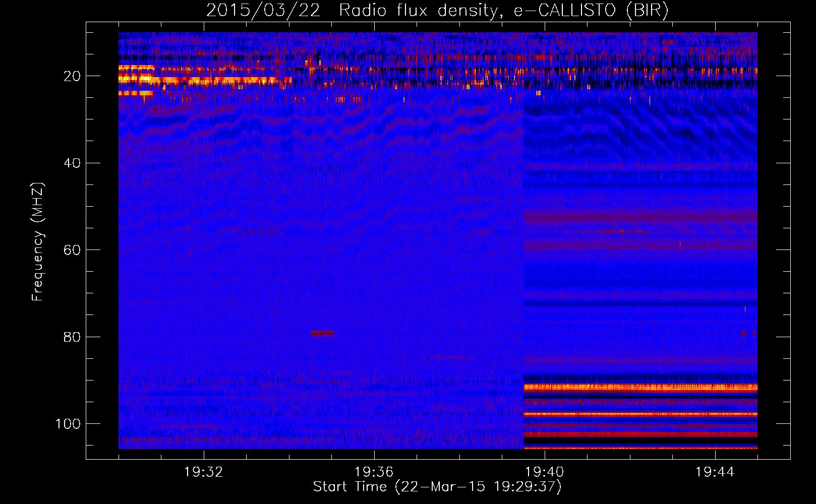Click the 40 frequency tick label
Viewport: 816px width, 504px height.
(72, 163)
